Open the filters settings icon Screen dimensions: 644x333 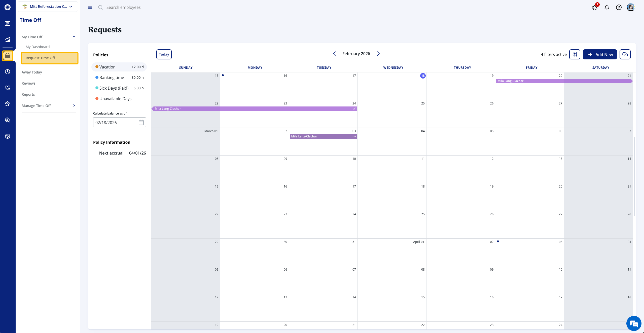(x=575, y=54)
